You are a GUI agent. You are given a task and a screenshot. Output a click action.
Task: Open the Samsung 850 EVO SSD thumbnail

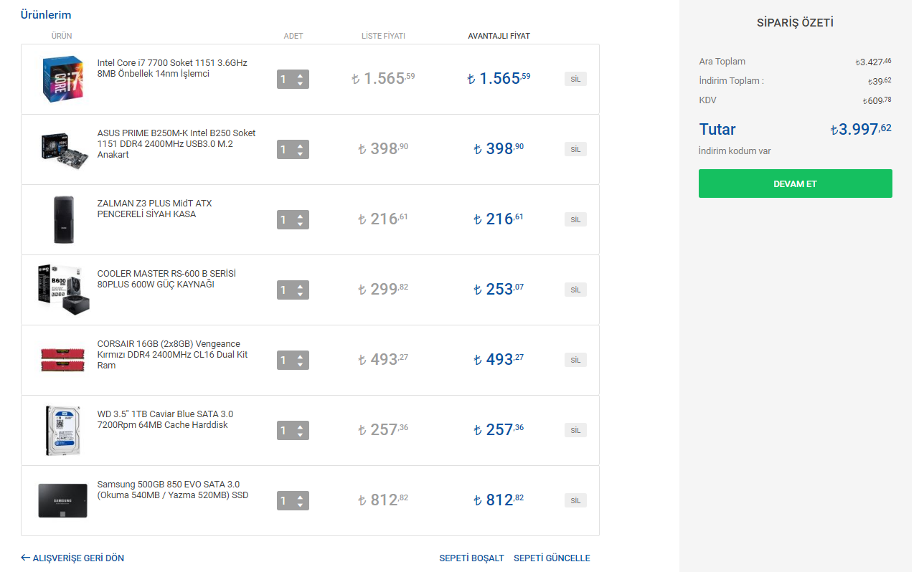63,500
